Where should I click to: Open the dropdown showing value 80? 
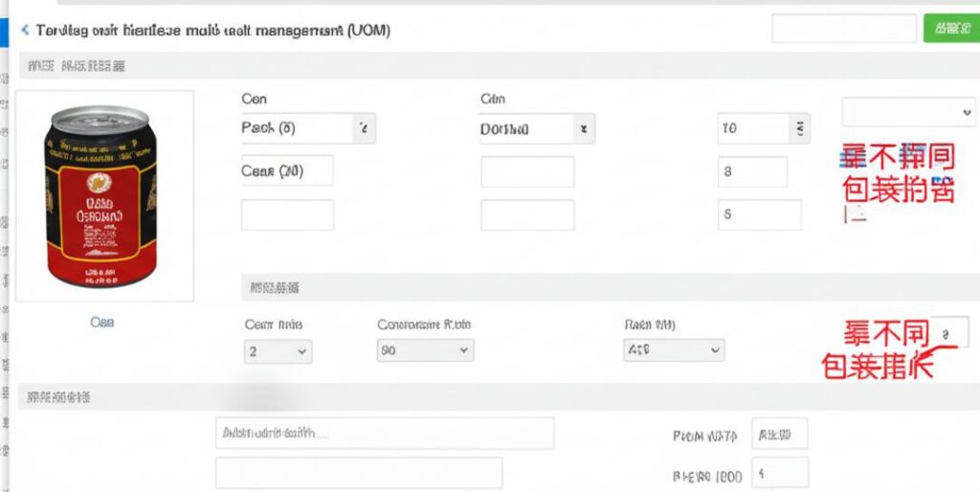pyautogui.click(x=425, y=351)
